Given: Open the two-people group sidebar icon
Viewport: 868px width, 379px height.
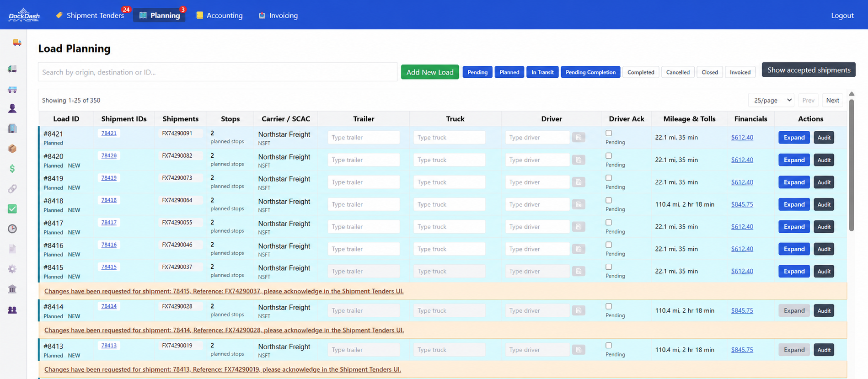Looking at the screenshot, I should click(12, 310).
